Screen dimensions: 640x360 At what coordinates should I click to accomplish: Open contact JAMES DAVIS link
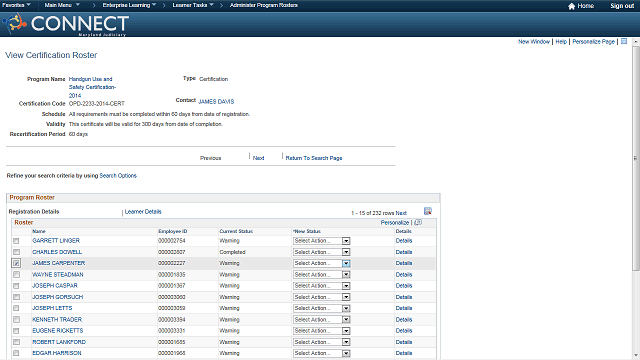[x=216, y=101]
